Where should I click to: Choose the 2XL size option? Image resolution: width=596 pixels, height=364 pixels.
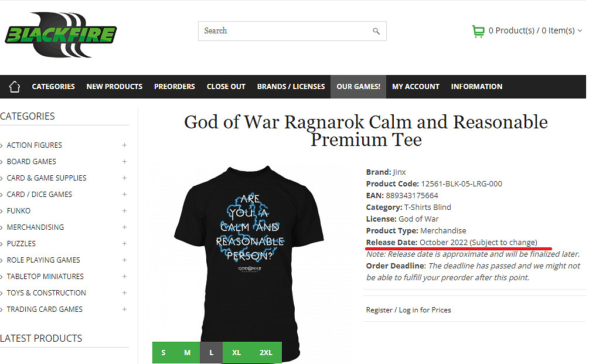pyautogui.click(x=266, y=352)
